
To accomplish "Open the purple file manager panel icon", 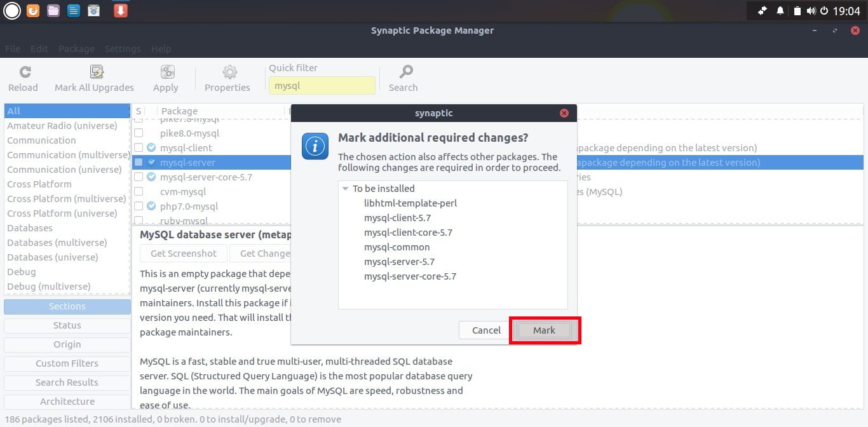I will pos(53,10).
